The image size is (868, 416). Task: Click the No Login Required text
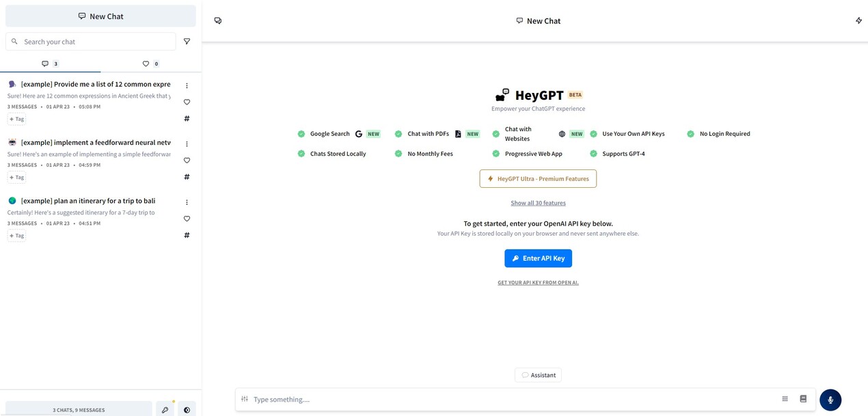pyautogui.click(x=725, y=134)
